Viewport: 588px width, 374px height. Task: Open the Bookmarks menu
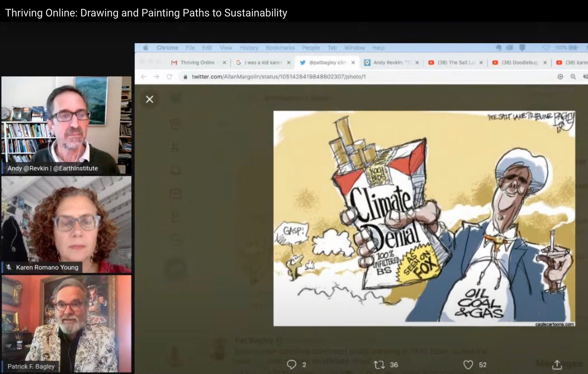pyautogui.click(x=280, y=48)
